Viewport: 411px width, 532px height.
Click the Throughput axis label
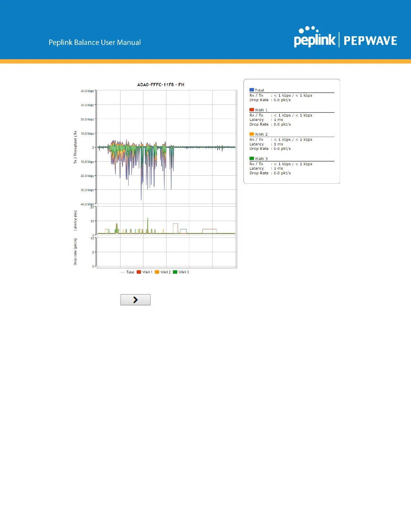pyautogui.click(x=75, y=147)
